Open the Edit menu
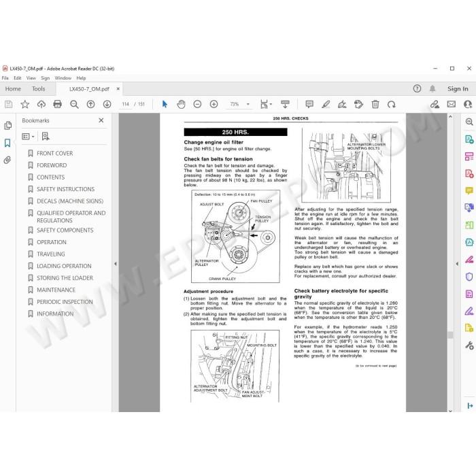Viewport: 476px width, 476px height. (x=18, y=78)
